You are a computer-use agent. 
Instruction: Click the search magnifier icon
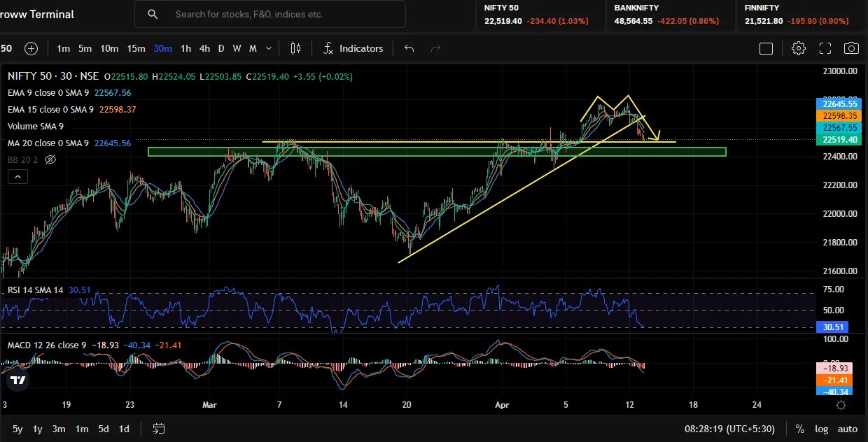point(153,14)
